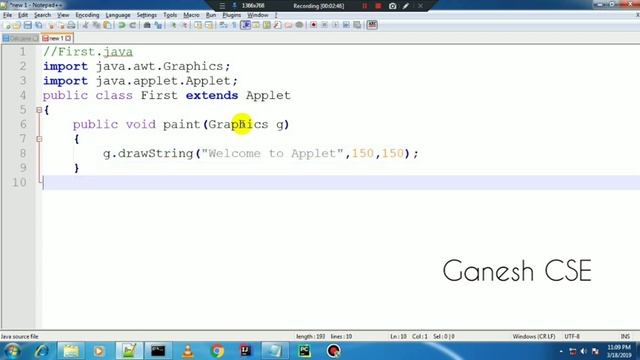Collapse the paint method fold marker on line 7
Image resolution: width=640 pixels, height=360 pixels.
39,139
